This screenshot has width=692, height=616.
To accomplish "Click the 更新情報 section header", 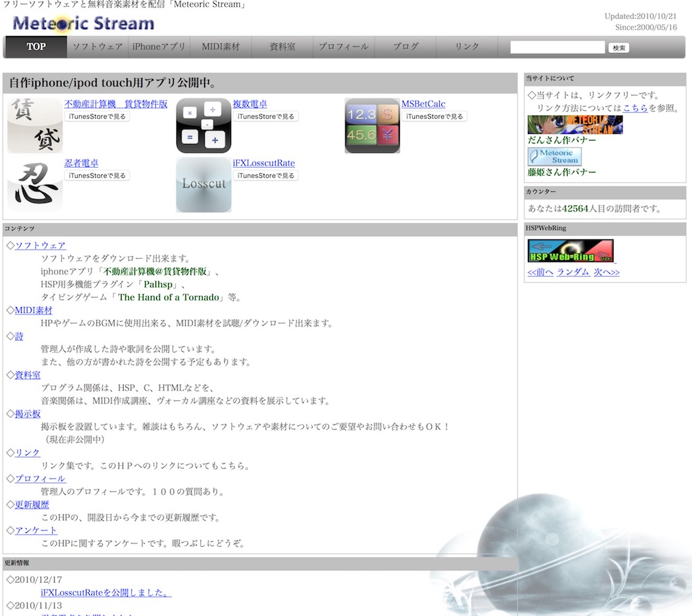I will click(x=260, y=563).
